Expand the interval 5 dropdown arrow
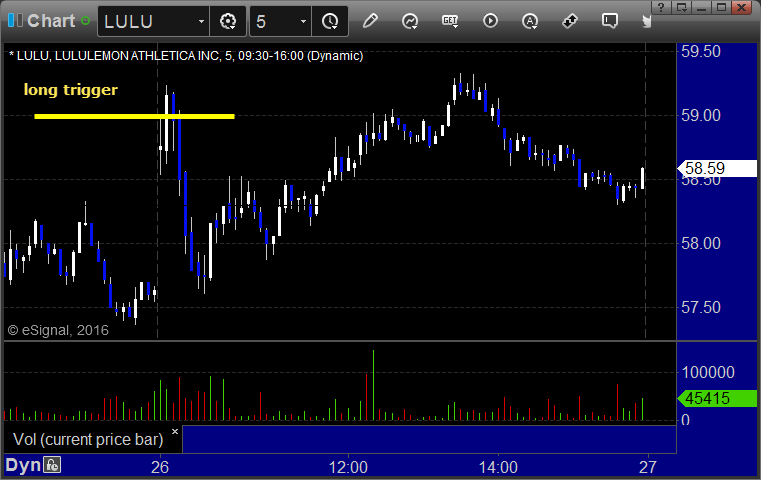Viewport: 761px width, 480px height. (303, 21)
